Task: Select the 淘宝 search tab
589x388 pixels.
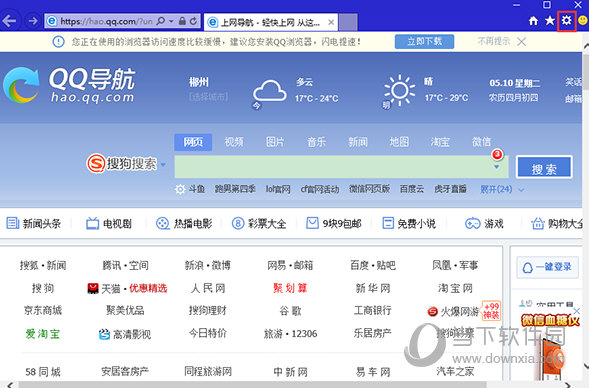Action: [440, 142]
